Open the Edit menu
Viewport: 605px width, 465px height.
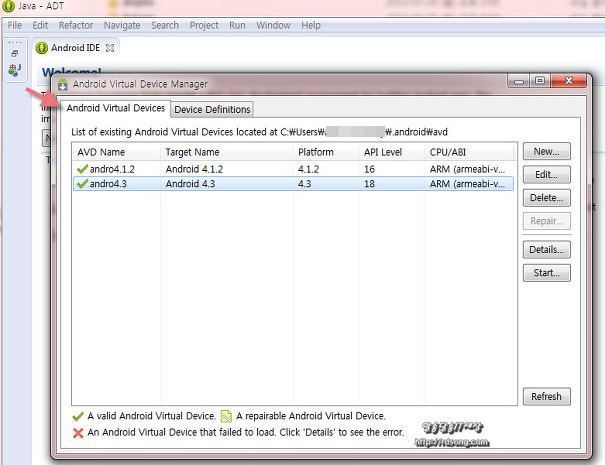[40, 25]
